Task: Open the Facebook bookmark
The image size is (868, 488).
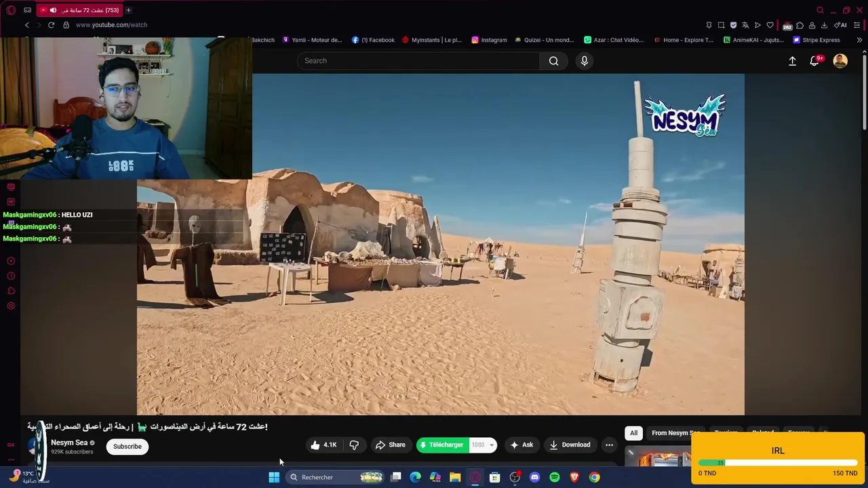Action: pyautogui.click(x=373, y=40)
